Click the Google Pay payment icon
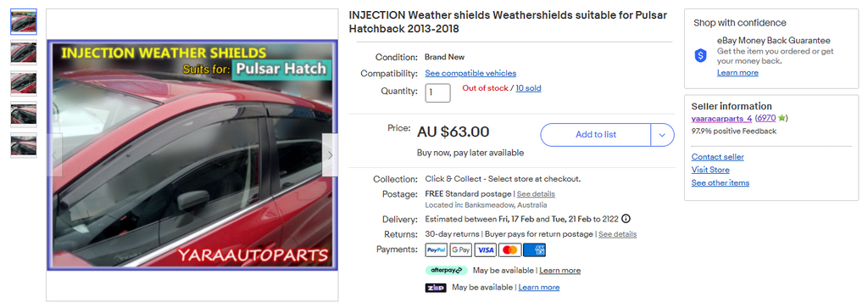 click(x=460, y=250)
